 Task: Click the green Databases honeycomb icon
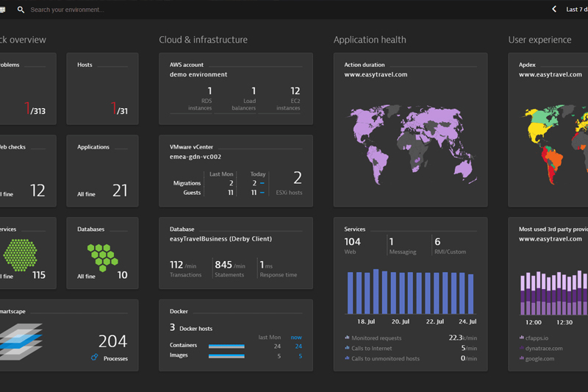point(103,257)
